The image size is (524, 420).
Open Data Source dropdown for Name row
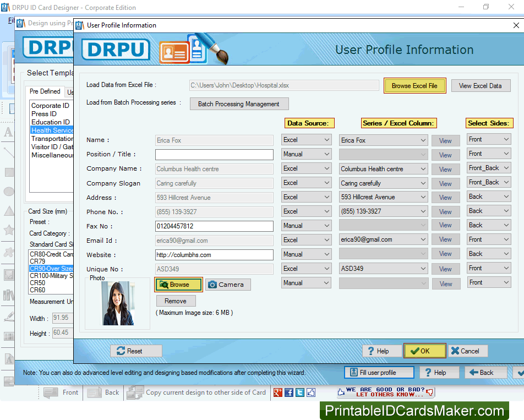[x=307, y=140]
